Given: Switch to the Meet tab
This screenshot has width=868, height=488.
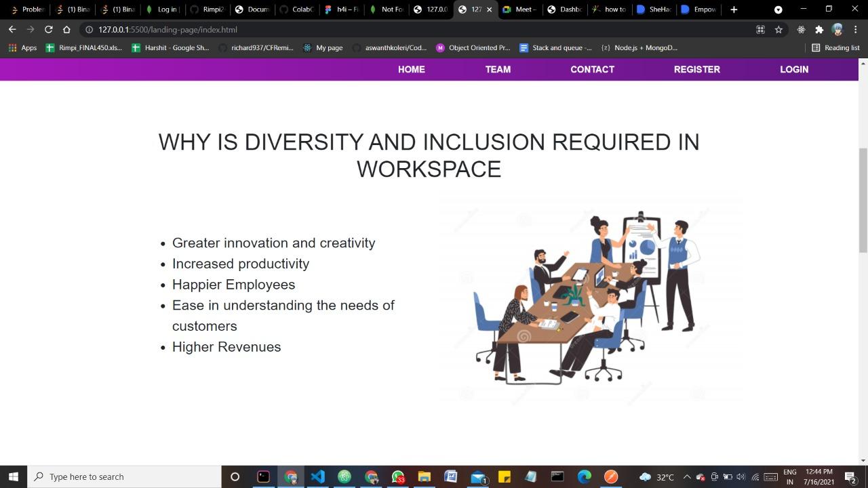Looking at the screenshot, I should [x=521, y=9].
